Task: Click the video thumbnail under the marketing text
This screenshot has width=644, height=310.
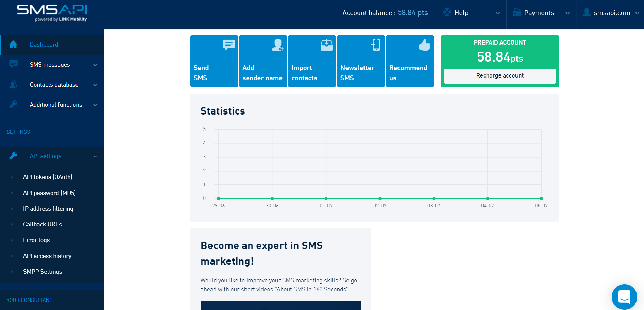Action: point(281,305)
